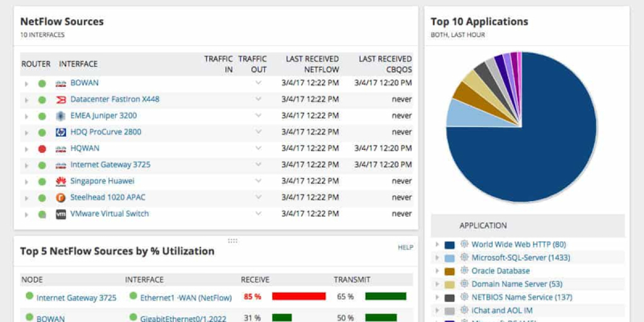Click the Juniper icon beside EMEA Juniper 3200
Screen dimensions: 644x322
coord(61,116)
